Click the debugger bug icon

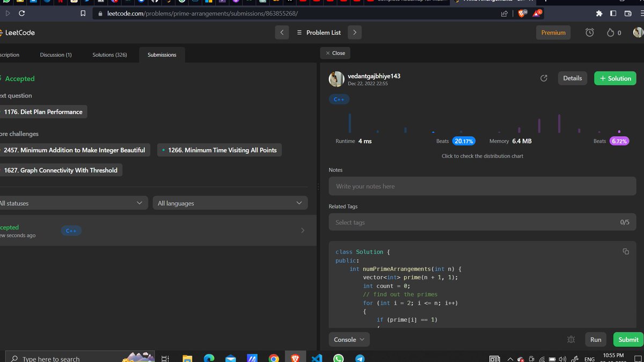(571, 339)
